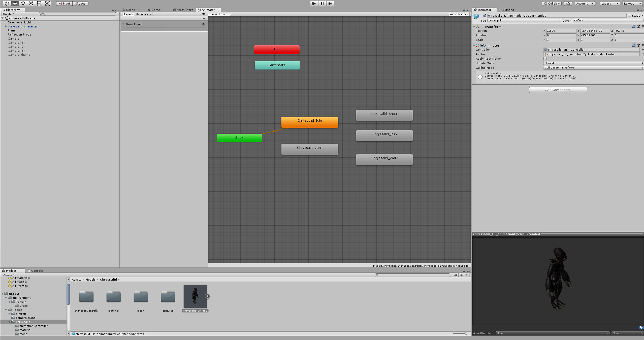
Task: Toggle the eye visibility icon in Animator
Action: [203, 14]
